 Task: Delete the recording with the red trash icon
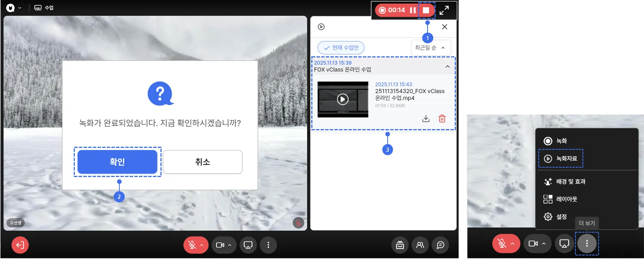coord(442,118)
